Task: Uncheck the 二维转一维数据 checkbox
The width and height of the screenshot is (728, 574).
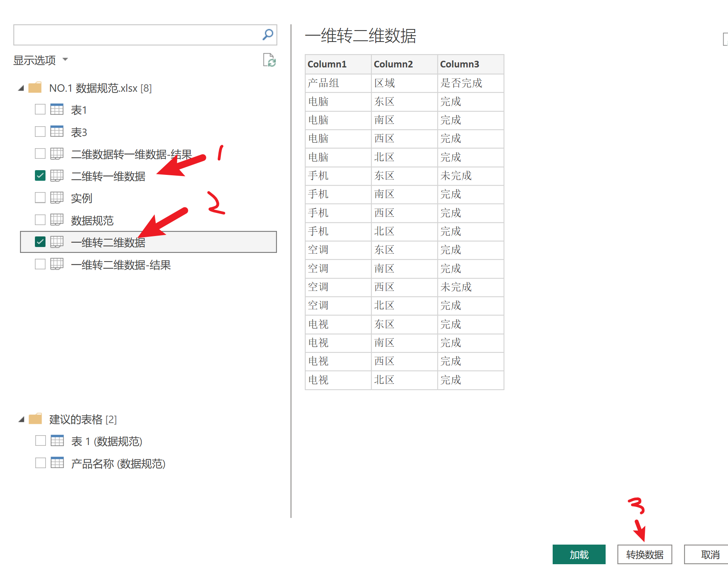Action: coord(40,176)
